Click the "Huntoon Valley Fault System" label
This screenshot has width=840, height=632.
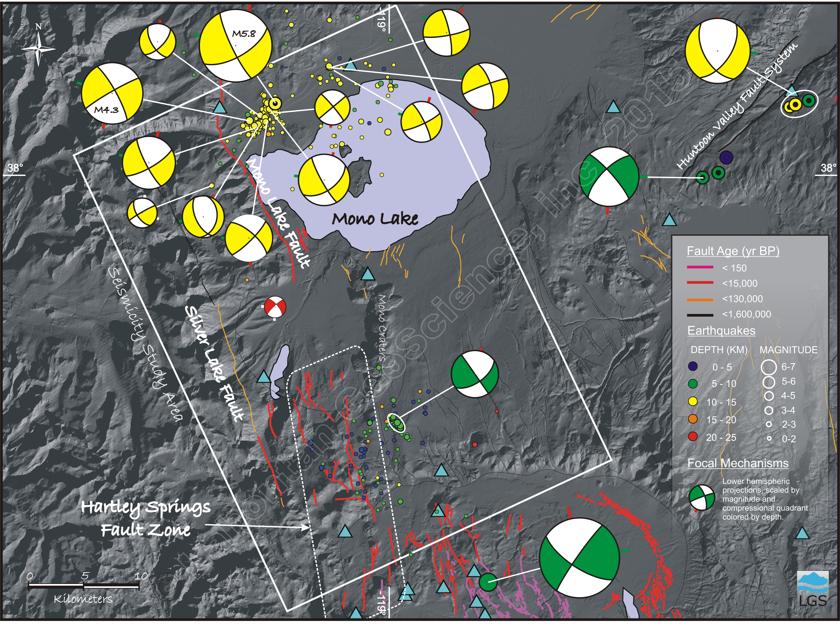[737, 106]
